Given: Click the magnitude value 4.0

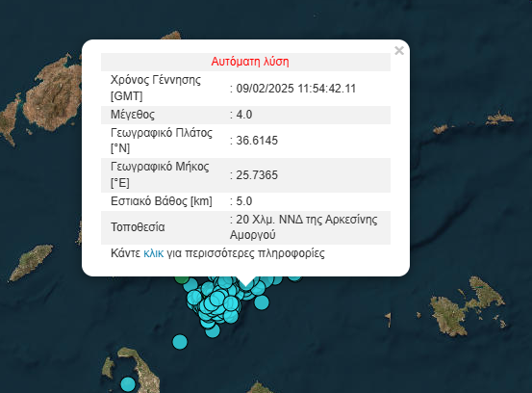Looking at the screenshot, I should tap(244, 115).
